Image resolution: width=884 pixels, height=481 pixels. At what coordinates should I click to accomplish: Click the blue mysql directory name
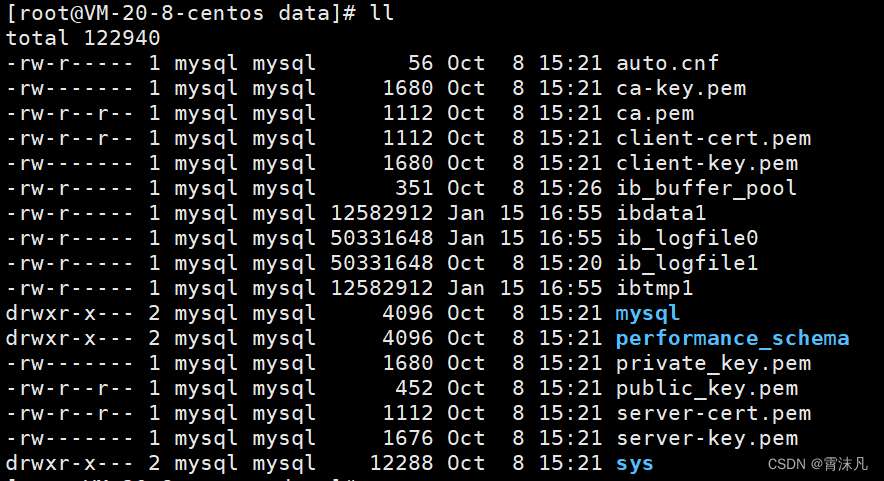pyautogui.click(x=647, y=313)
